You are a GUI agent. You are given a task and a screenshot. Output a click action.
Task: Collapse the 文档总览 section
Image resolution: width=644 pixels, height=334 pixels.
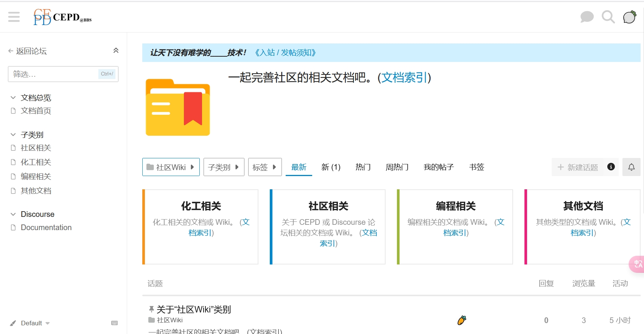[31, 97]
